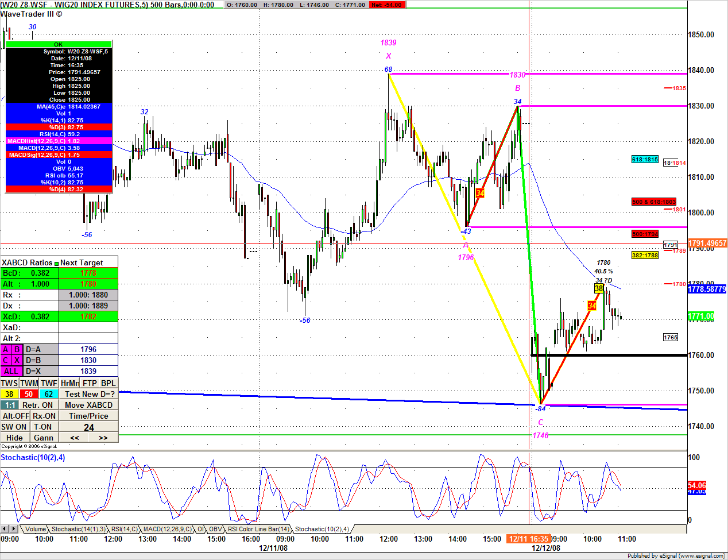Switch to RSI Color Line Bar(14) tab
The height and width of the screenshot is (560, 728).
pyautogui.click(x=258, y=529)
